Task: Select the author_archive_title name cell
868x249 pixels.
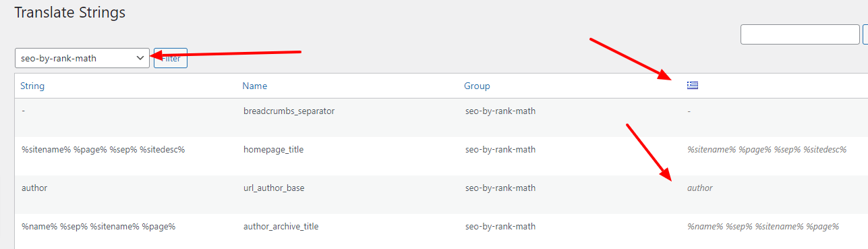Action: 281,226
